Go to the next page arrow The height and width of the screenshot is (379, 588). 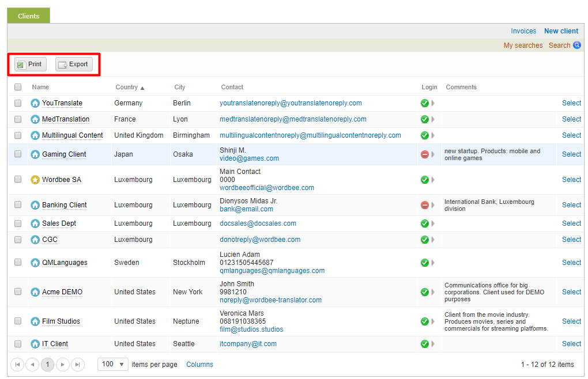pos(63,365)
